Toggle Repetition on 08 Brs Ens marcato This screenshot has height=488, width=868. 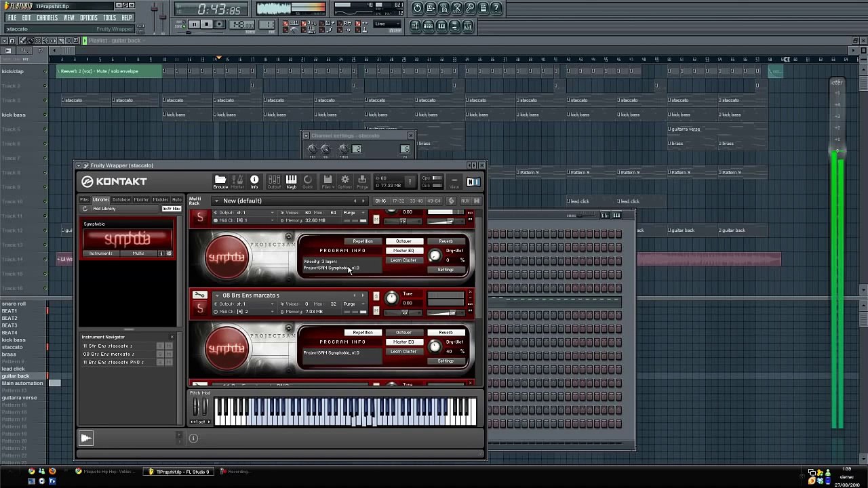pos(363,333)
